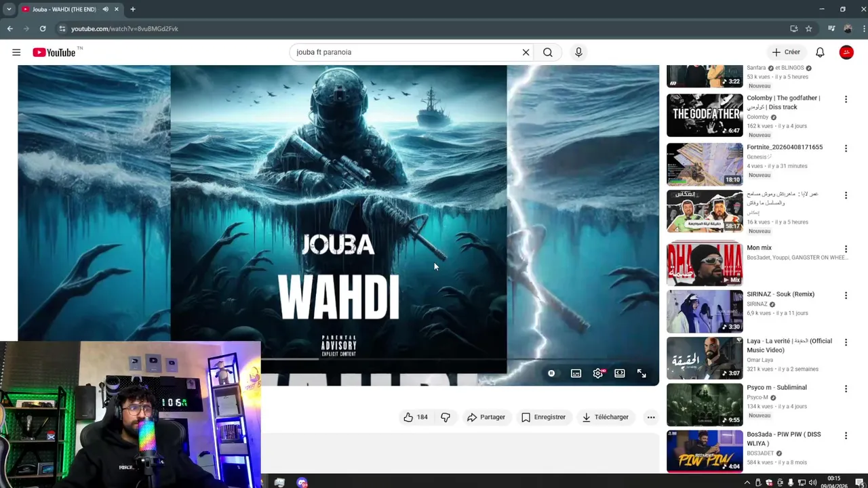Open the Windows notification center
Viewport: 868px width, 488px height.
pyautogui.click(x=859, y=483)
